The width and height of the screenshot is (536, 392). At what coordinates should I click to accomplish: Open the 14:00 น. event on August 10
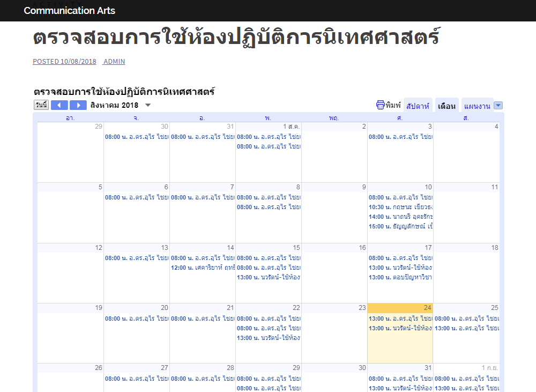click(x=400, y=217)
